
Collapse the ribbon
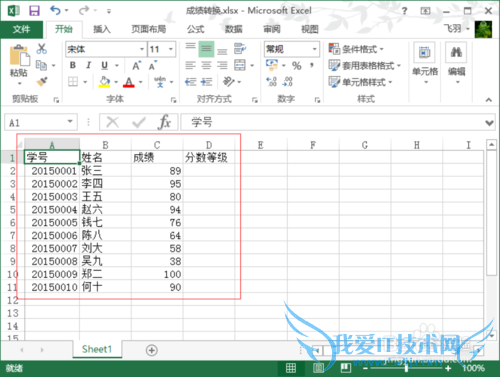pyautogui.click(x=489, y=100)
